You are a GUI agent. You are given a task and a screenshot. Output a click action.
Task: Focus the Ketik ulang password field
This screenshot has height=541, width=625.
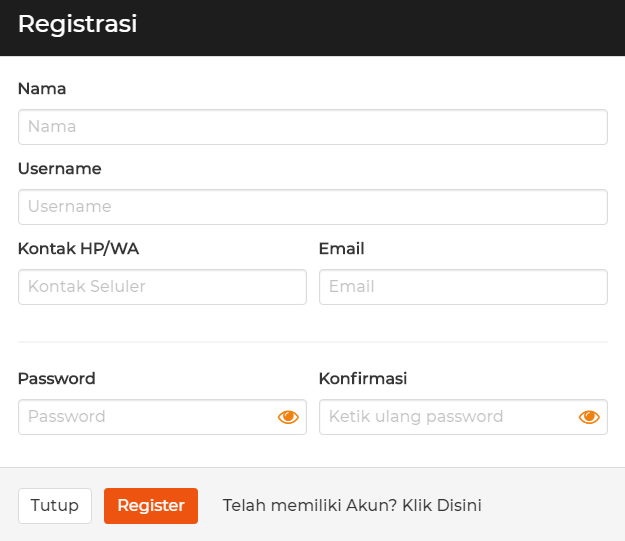445,417
